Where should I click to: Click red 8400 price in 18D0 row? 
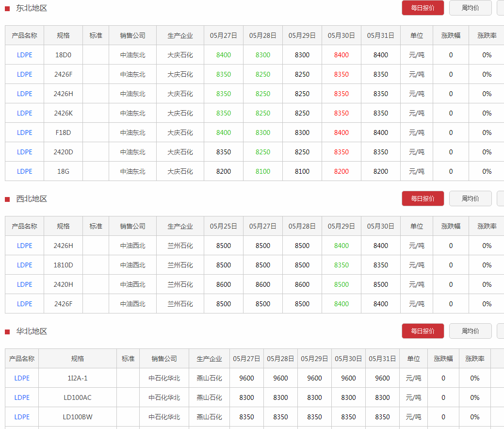coord(341,55)
